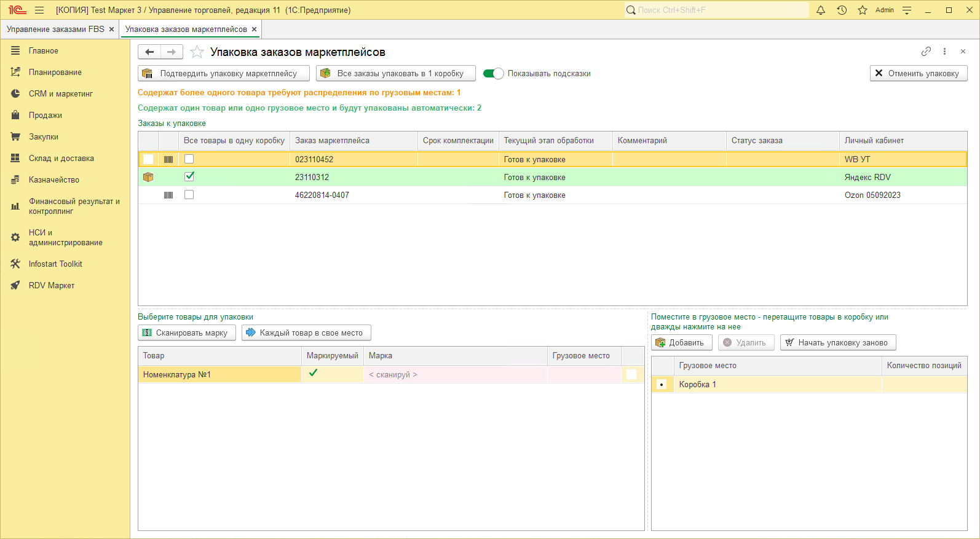
Task: Close the Упаковка заказов маркетплейсов tab
Action: pos(254,30)
